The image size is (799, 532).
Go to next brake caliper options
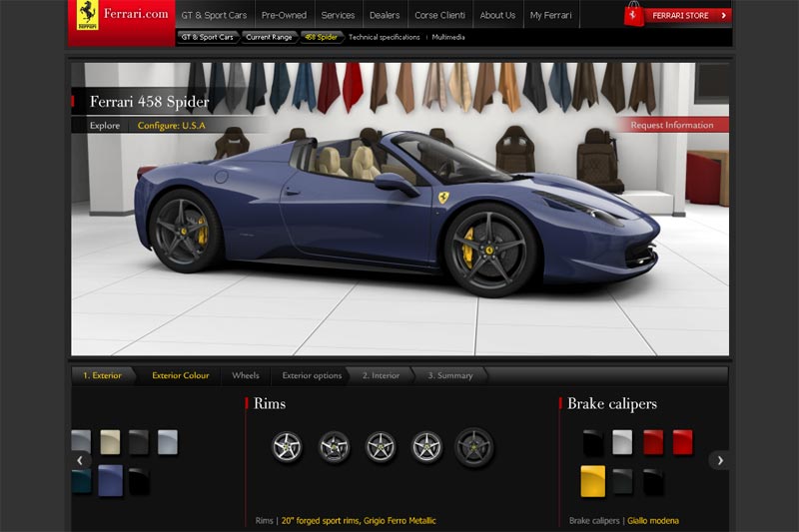[x=719, y=460]
